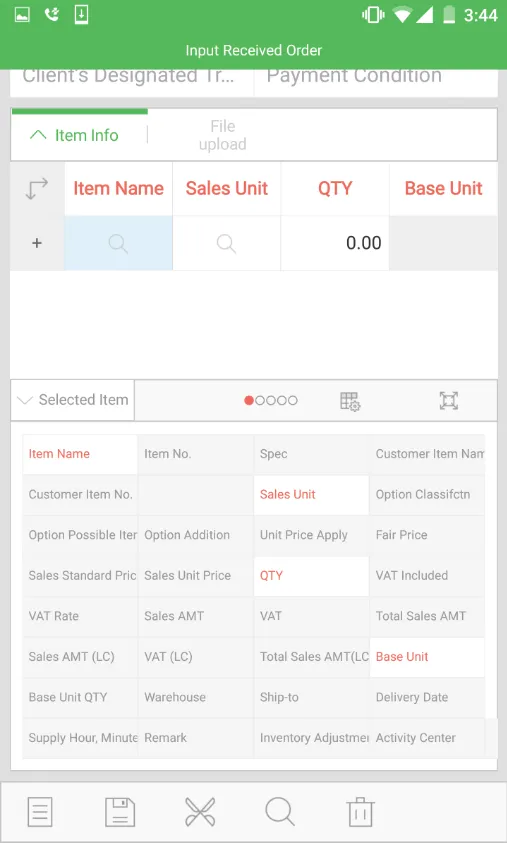Expand the Selected Item panel
The height and width of the screenshot is (843, 507).
[x=73, y=400]
